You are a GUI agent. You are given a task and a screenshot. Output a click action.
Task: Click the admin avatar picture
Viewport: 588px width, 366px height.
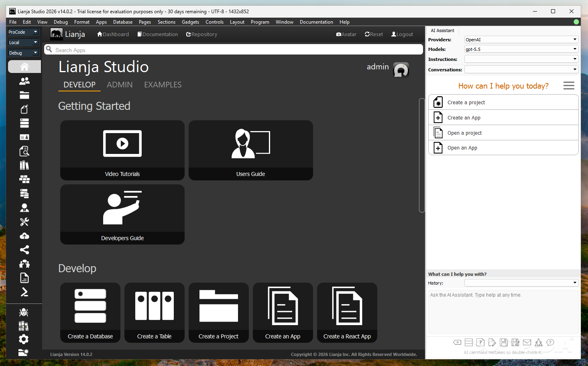[x=401, y=69]
